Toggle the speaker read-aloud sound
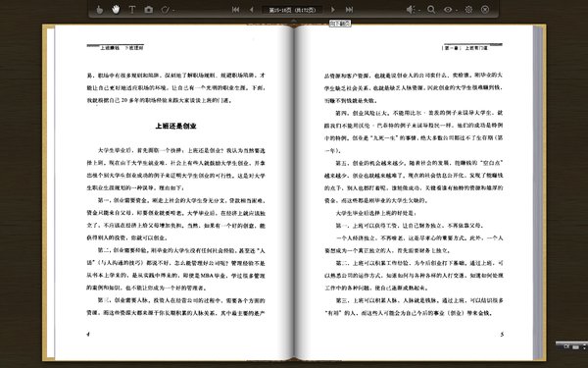588x368 pixels. [411, 10]
